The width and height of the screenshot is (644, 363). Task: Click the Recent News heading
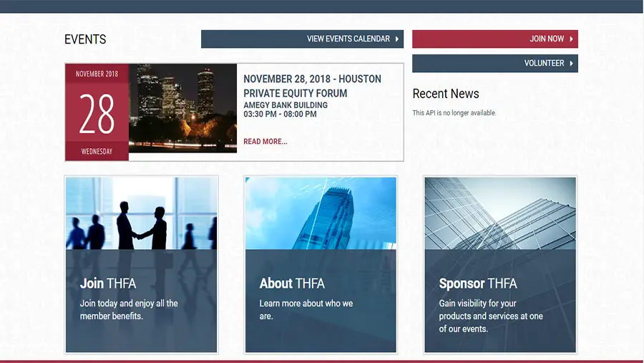pyautogui.click(x=446, y=94)
